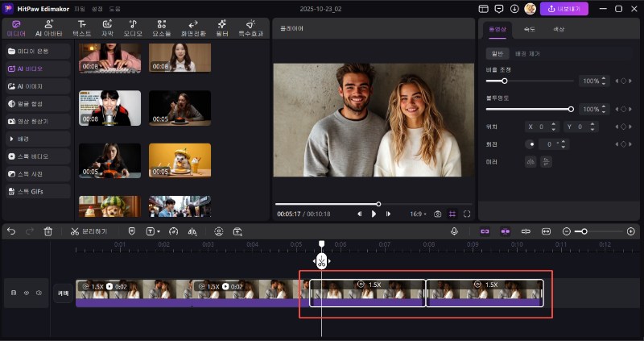Viewport: 644px width, 341px height.
Task: Click the microphone voiceover record icon
Action: [x=454, y=231]
